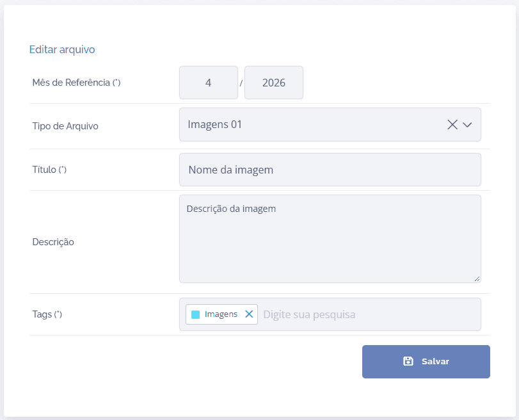
Task: Click the Tipo de Arquivo label
Action: click(x=65, y=126)
